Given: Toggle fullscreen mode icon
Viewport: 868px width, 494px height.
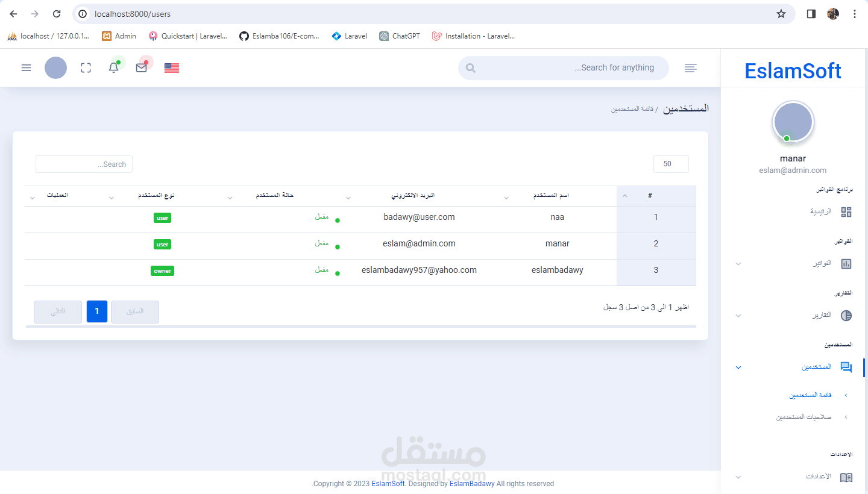Looking at the screenshot, I should pyautogui.click(x=86, y=68).
